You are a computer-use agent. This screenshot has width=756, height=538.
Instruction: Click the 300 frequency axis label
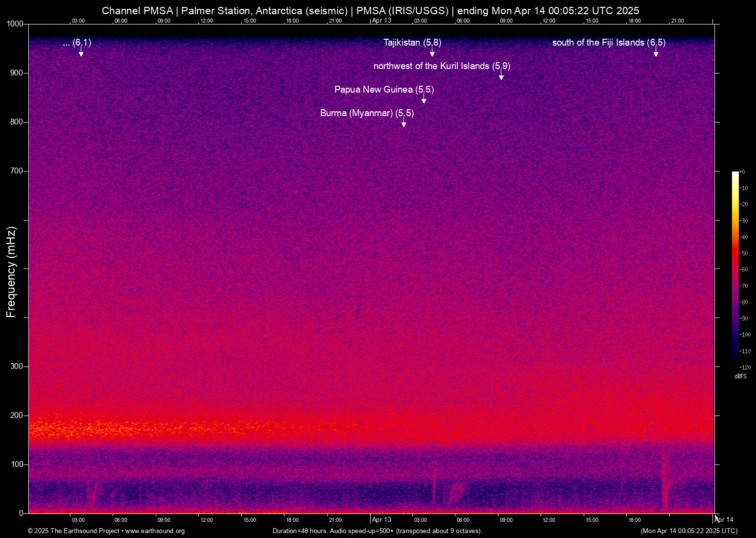17,367
